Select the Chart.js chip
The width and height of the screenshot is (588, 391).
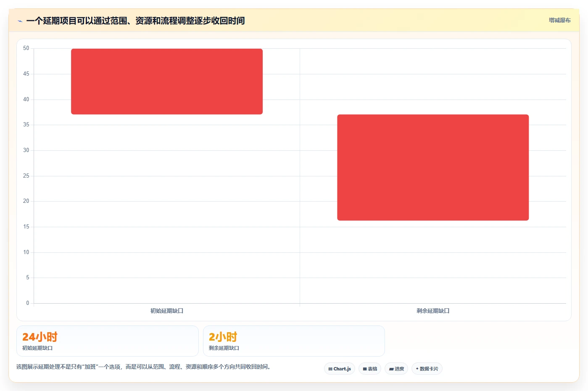tap(340, 369)
